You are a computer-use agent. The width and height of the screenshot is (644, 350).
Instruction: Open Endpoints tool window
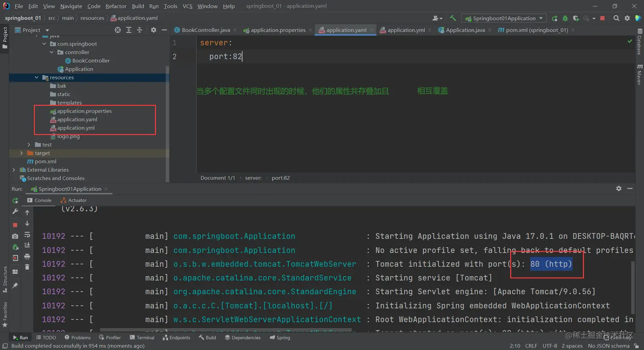[x=176, y=337]
